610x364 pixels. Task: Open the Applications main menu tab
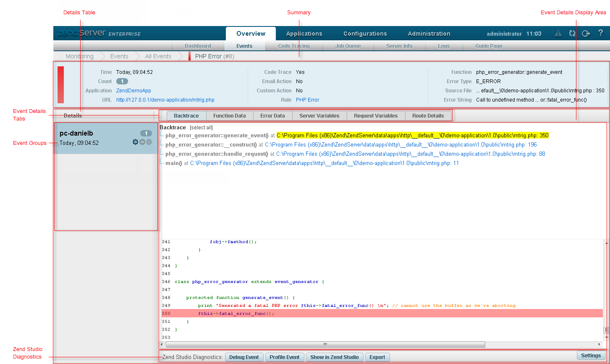click(304, 34)
